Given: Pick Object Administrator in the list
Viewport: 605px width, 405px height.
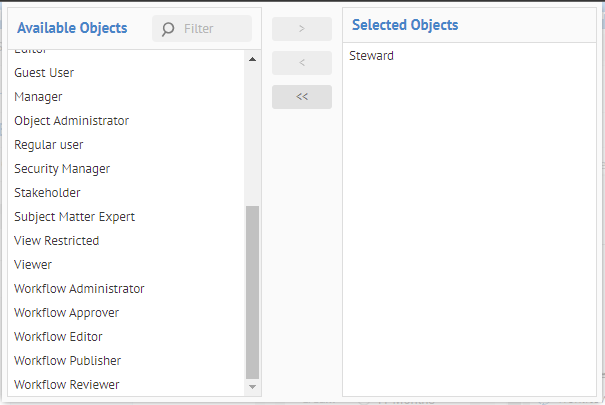Looking at the screenshot, I should [x=72, y=121].
